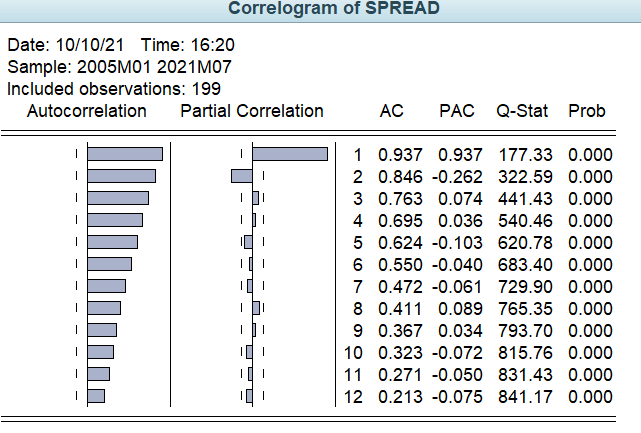The height and width of the screenshot is (433, 641).
Task: Select lag number 12
Action: [353, 397]
